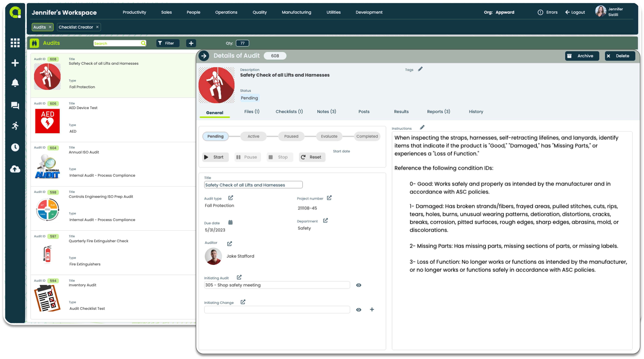
Task: Set status step to Active
Action: [253, 136]
